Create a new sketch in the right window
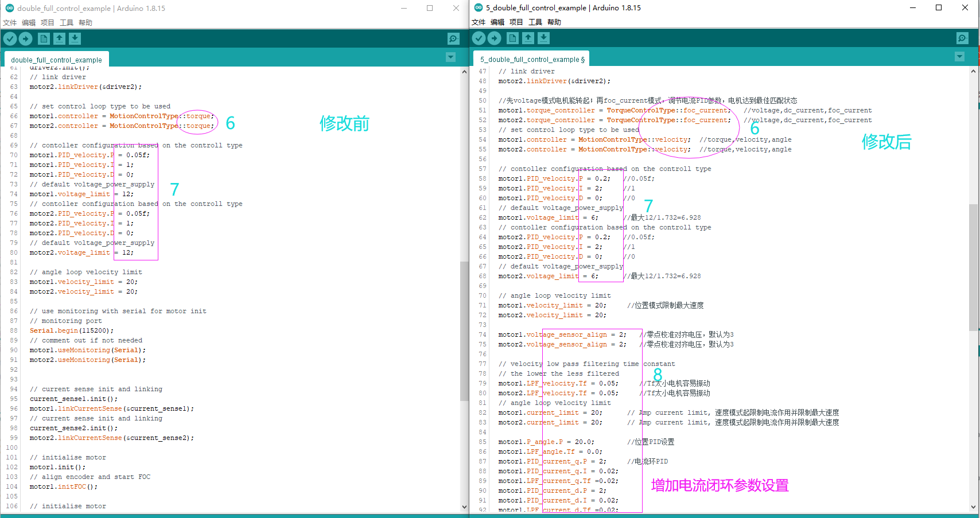Screen dimensions: 980x518 (x=512, y=37)
